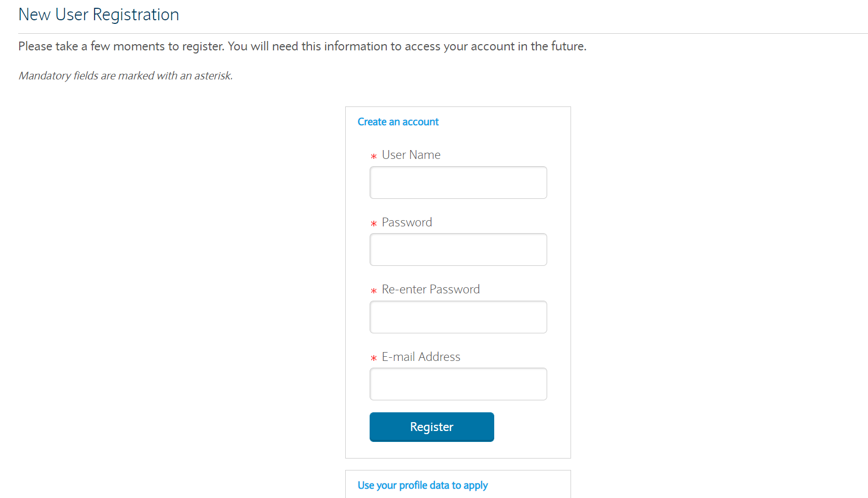Click the asterisk next to Re-enter Password
868x498 pixels.
374,291
